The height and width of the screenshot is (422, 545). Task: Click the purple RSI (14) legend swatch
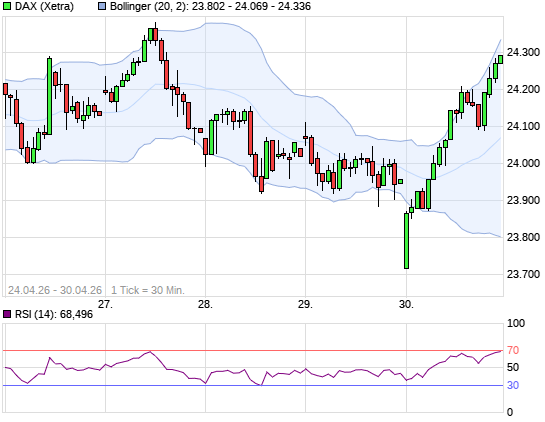[7, 314]
